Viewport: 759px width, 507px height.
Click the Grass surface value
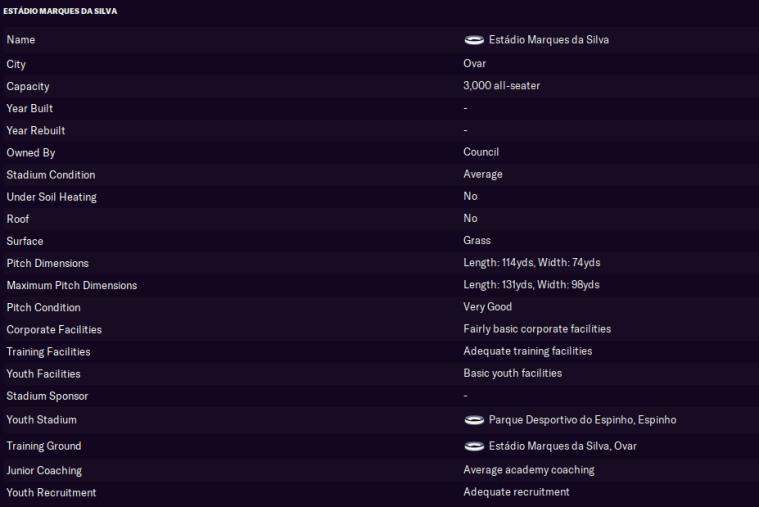[x=477, y=241]
